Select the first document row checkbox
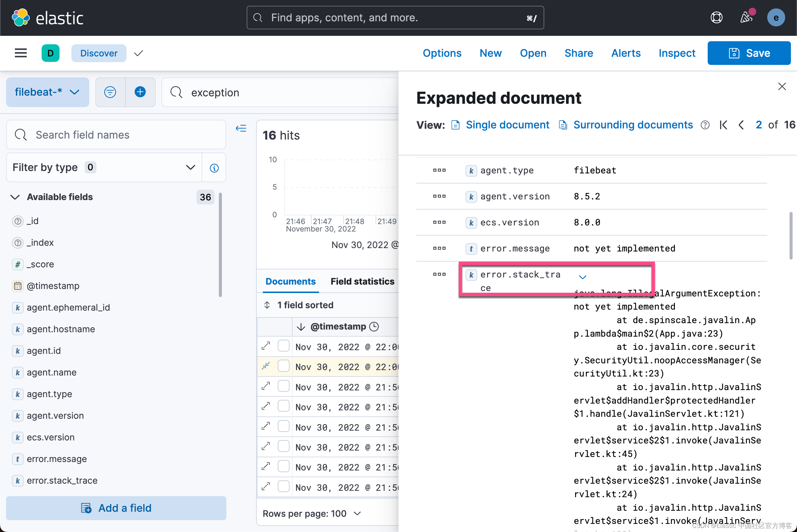The image size is (797, 532). click(283, 346)
